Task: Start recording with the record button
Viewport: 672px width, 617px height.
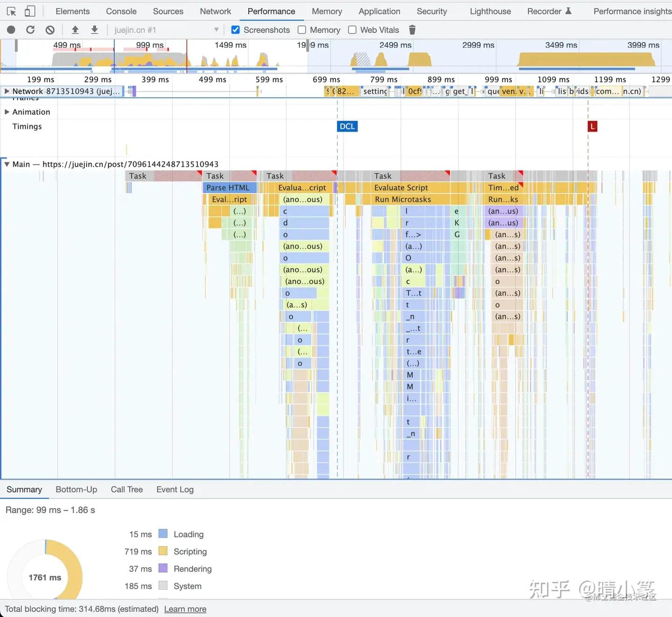Action: 11,30
